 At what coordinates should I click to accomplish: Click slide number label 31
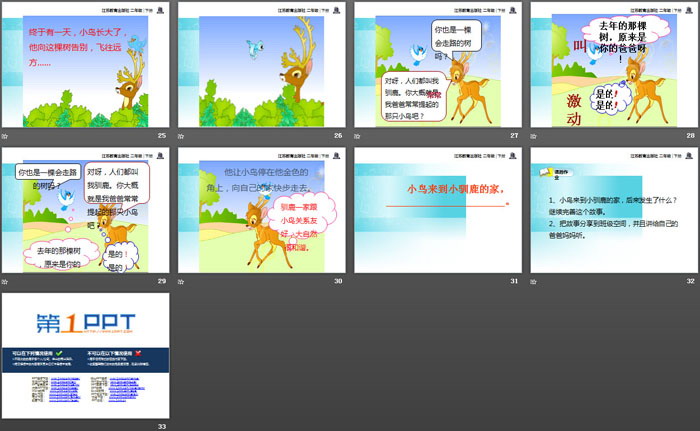(x=514, y=281)
